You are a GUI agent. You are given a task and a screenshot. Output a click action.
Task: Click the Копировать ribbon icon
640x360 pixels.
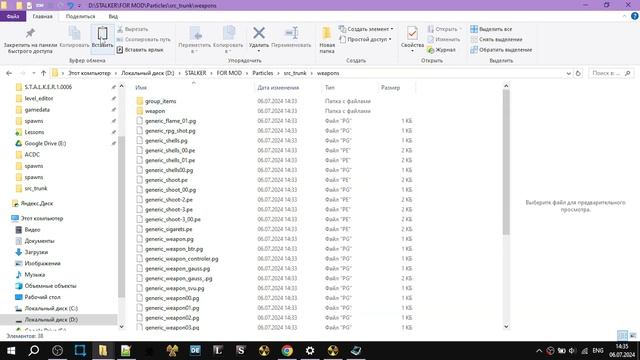74,37
